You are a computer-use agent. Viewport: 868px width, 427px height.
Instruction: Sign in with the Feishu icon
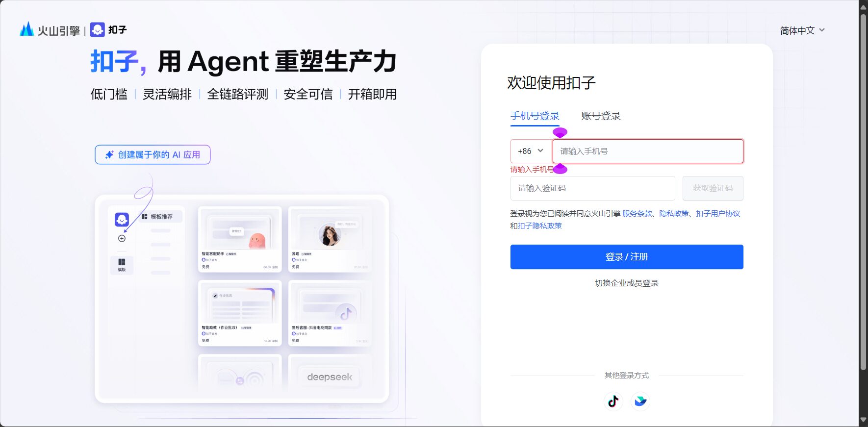[640, 401]
